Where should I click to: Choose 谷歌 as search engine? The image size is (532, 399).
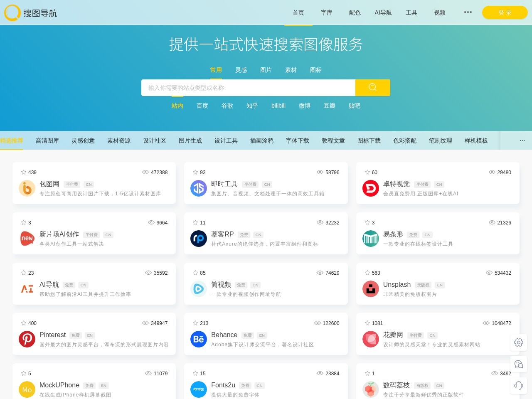click(227, 106)
